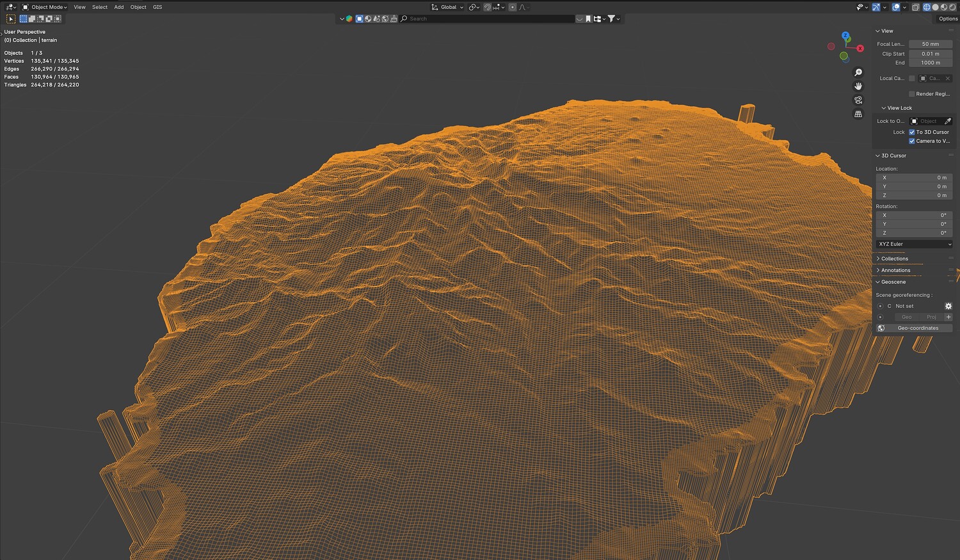Open the View menu

79,7
